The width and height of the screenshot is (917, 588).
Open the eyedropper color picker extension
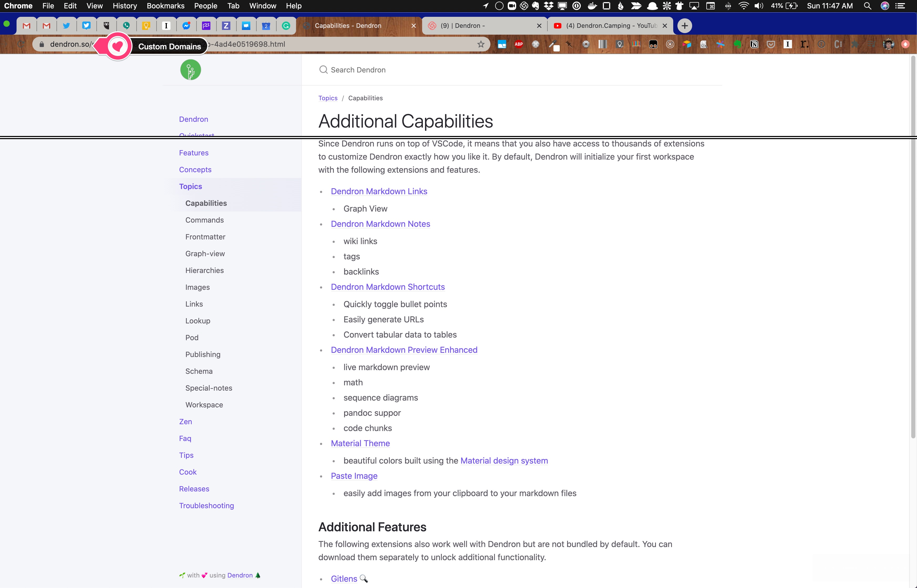click(554, 45)
